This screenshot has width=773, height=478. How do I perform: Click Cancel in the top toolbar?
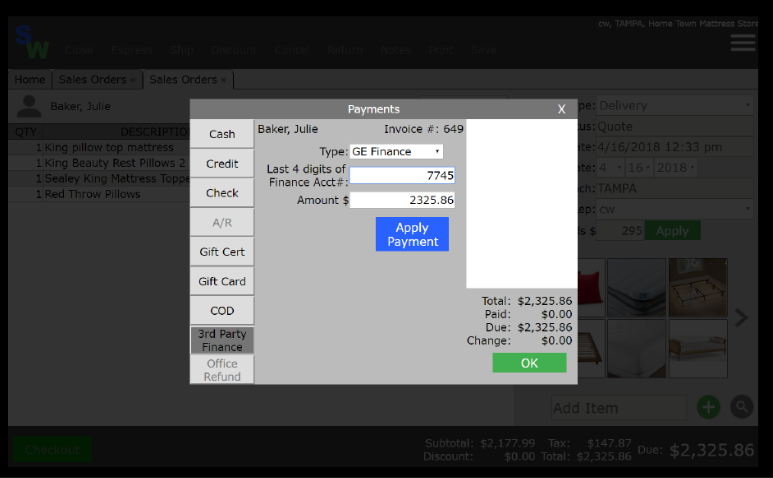[x=292, y=50]
